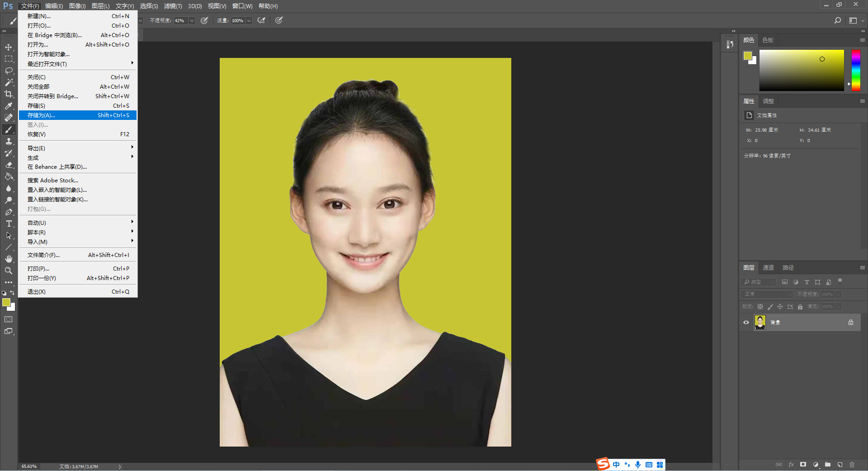Select the Type tool
The width and height of the screenshot is (868, 471).
(x=9, y=224)
